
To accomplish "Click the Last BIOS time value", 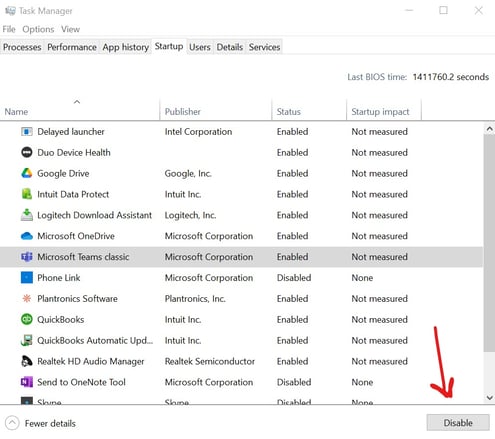I will click(x=451, y=77).
